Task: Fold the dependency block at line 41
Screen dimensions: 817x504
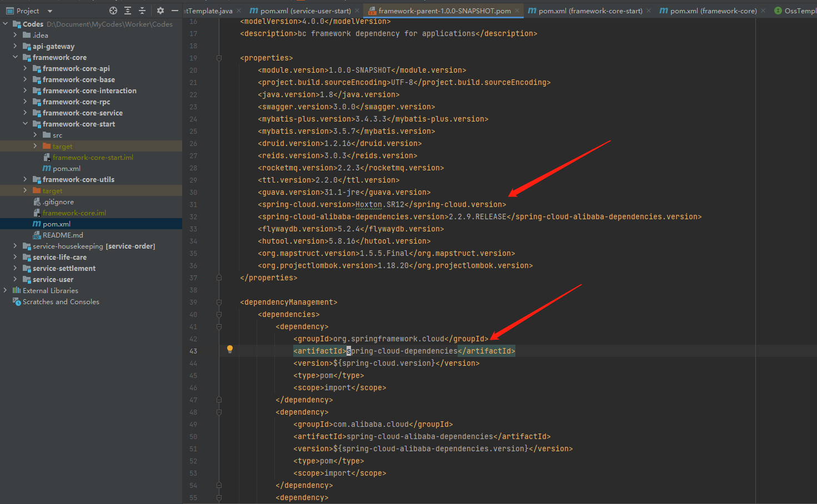Action: click(x=219, y=326)
